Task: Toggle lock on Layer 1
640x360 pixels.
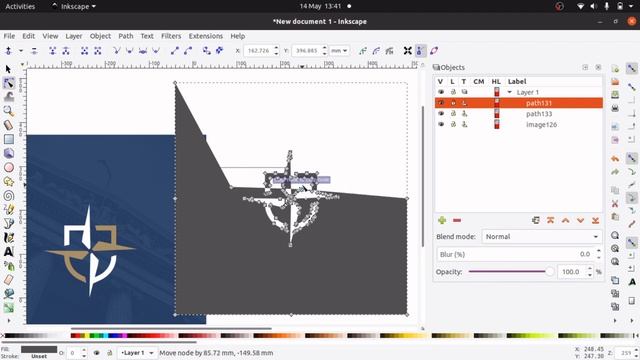Action: [x=453, y=92]
